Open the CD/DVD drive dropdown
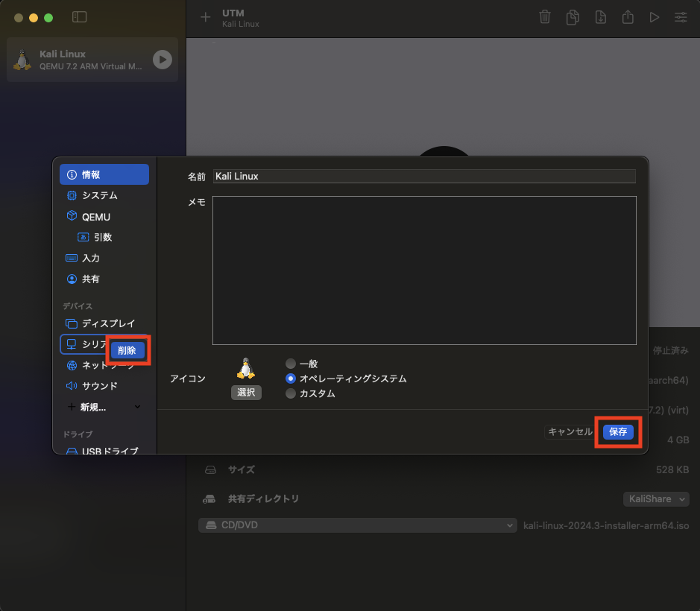Viewport: 700px width, 611px height. click(358, 525)
